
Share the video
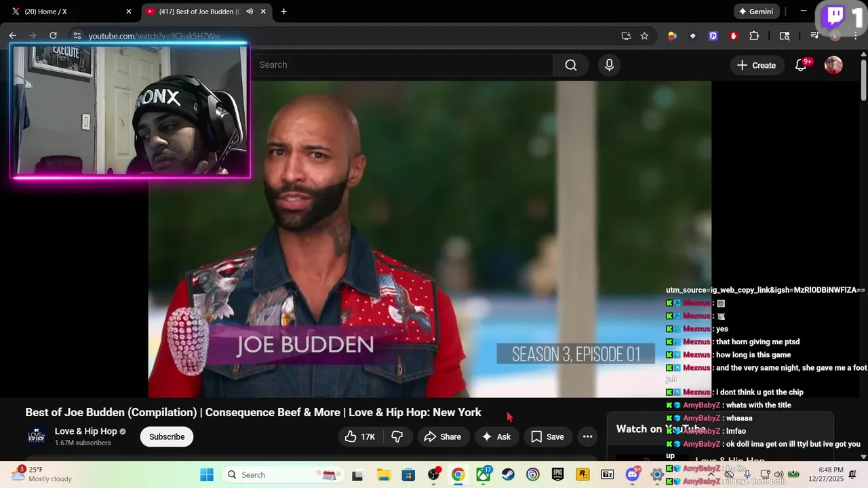click(442, 437)
